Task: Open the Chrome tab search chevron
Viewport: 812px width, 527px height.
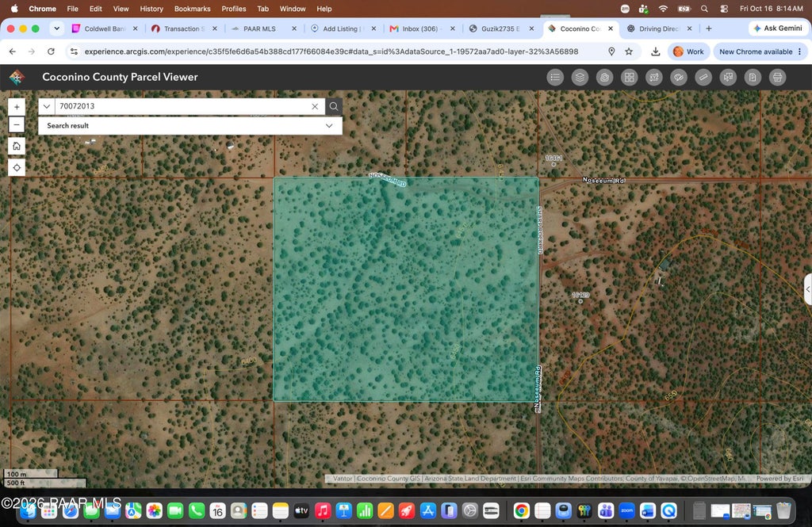Action: [56, 29]
